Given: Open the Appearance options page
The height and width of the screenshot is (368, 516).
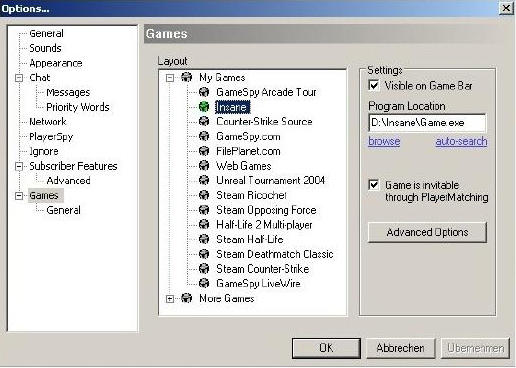Looking at the screenshot, I should [56, 63].
